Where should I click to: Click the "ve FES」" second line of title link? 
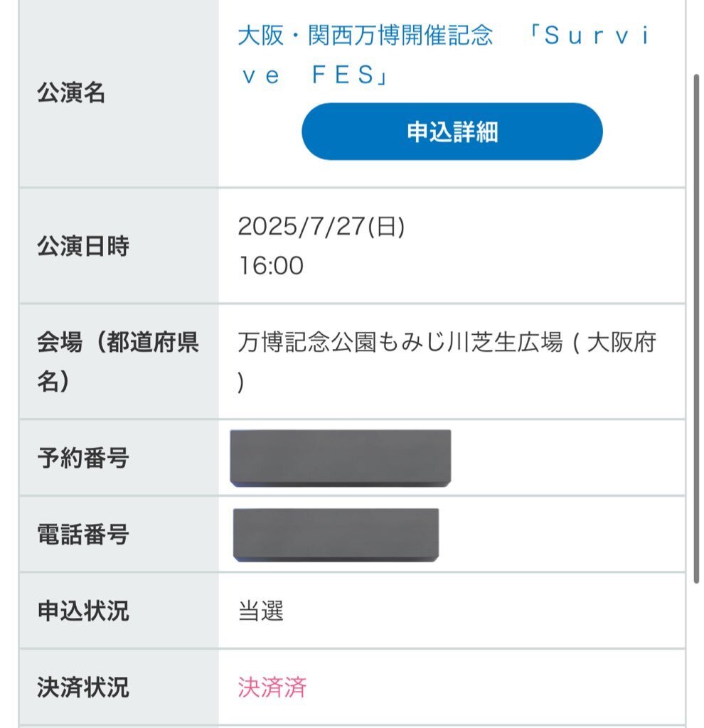click(314, 75)
